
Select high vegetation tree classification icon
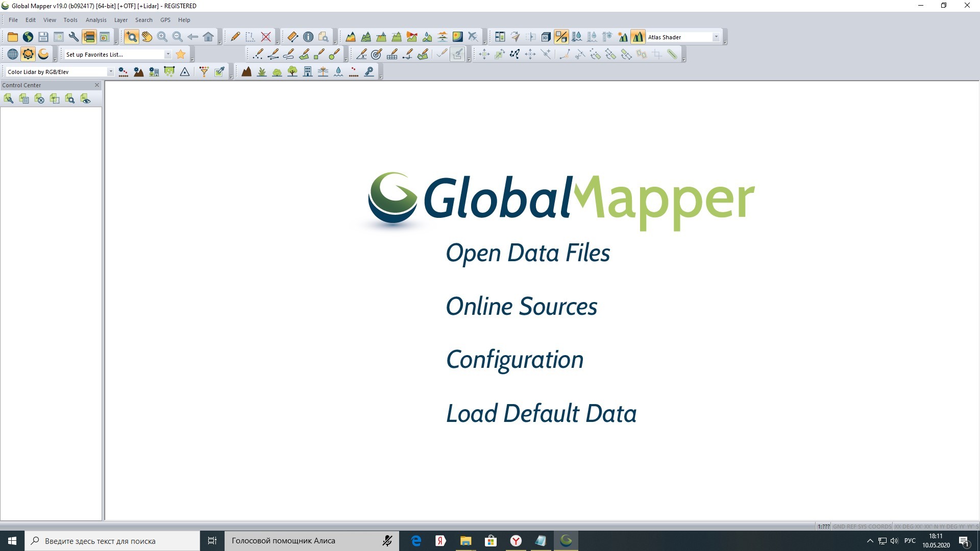(292, 71)
